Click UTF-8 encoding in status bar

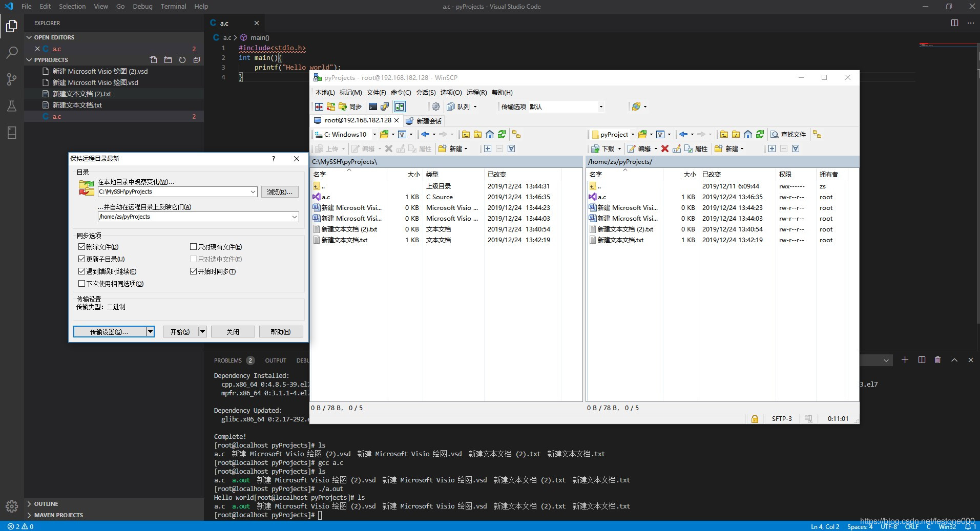(x=889, y=526)
